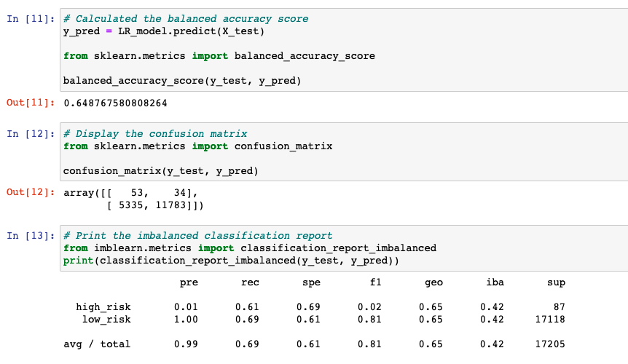Click high_risk support value 87

coord(560,307)
